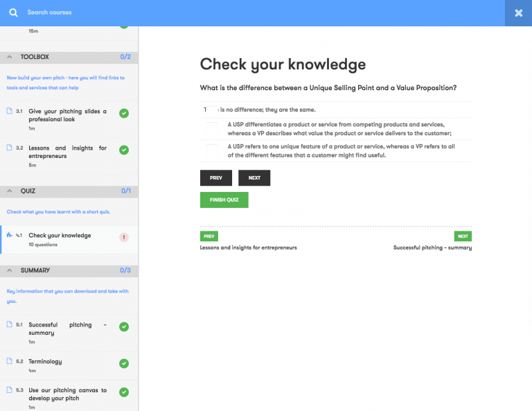
Task: Click 'Successful pitching – summary' below NEXT
Action: click(432, 247)
